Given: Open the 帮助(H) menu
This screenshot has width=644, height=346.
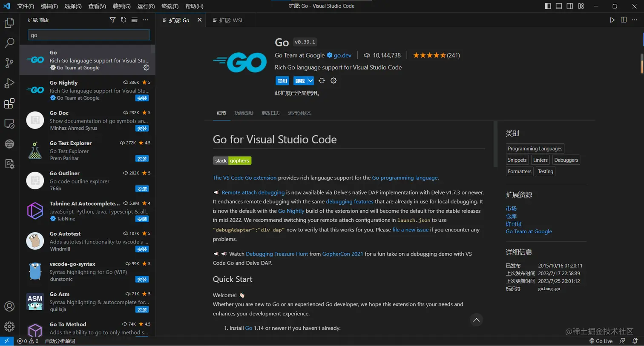Looking at the screenshot, I should point(194,6).
